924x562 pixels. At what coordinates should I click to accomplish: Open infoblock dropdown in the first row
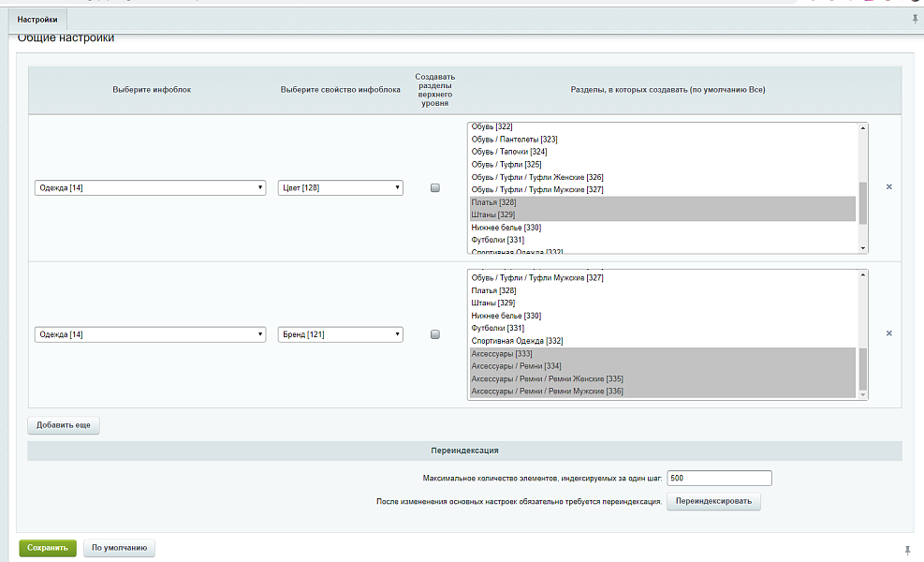coord(150,188)
